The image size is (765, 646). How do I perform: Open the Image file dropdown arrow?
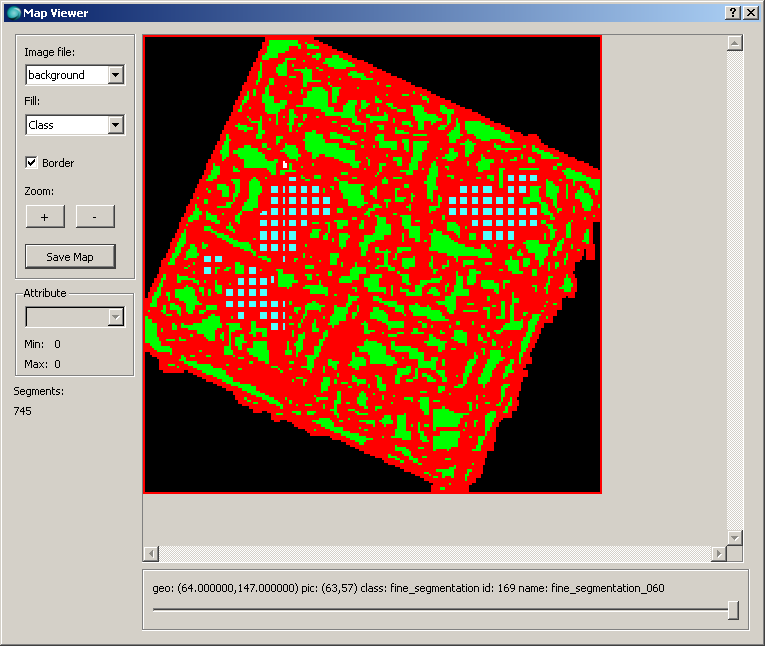(115, 75)
